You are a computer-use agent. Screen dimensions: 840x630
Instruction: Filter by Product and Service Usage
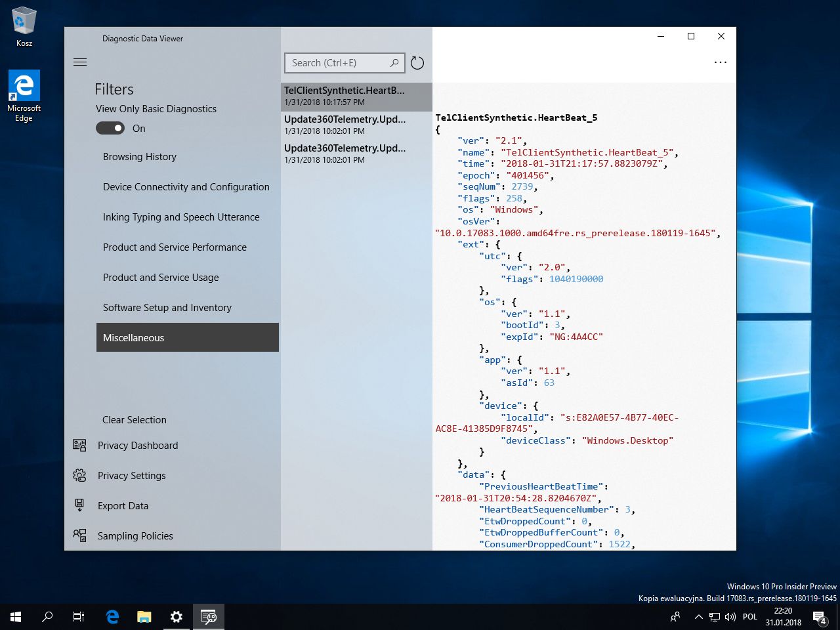click(161, 278)
